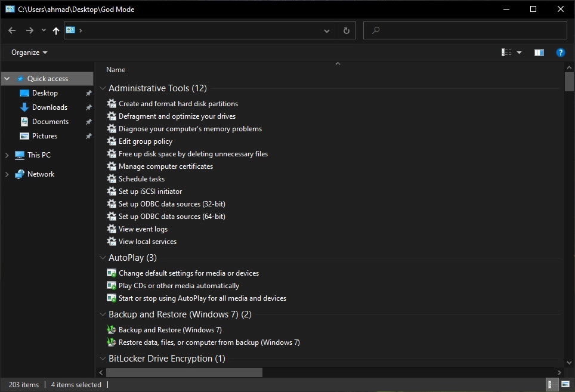Expand the address bar history dropdown
The image size is (575, 392).
pyautogui.click(x=327, y=31)
